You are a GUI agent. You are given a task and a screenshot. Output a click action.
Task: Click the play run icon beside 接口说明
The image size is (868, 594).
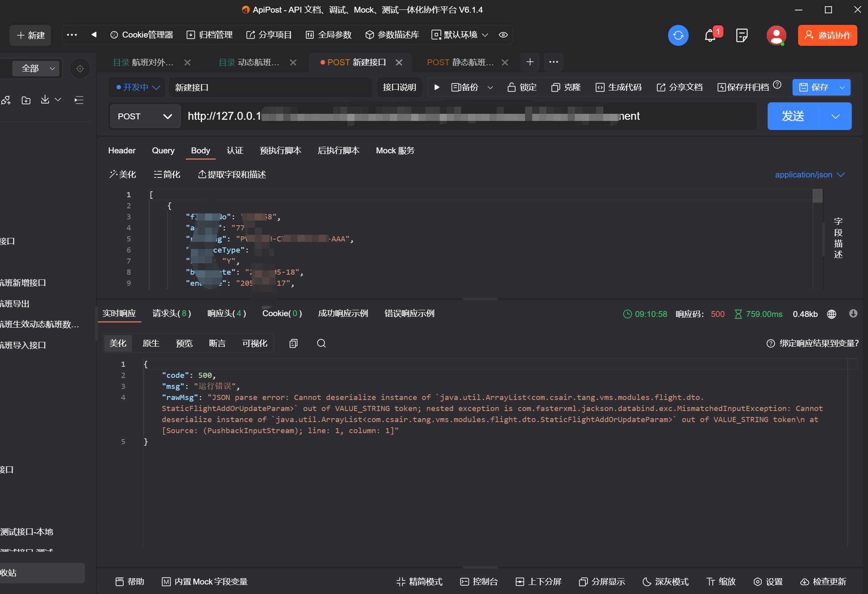tap(437, 87)
